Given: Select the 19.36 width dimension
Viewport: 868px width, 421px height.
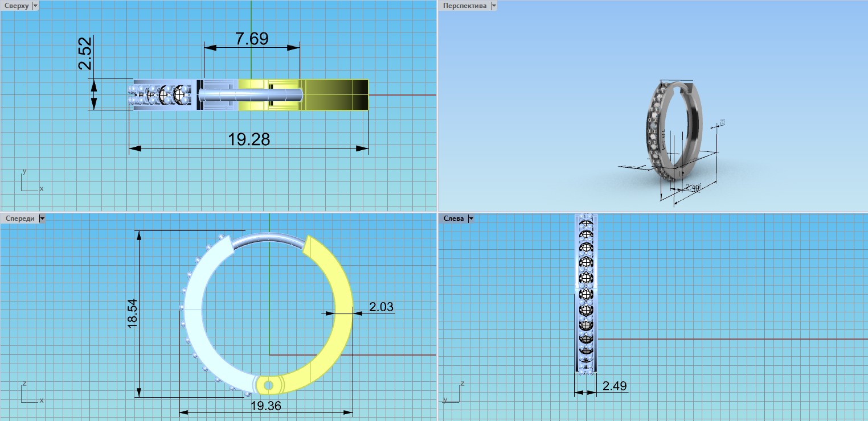Looking at the screenshot, I should 265,406.
